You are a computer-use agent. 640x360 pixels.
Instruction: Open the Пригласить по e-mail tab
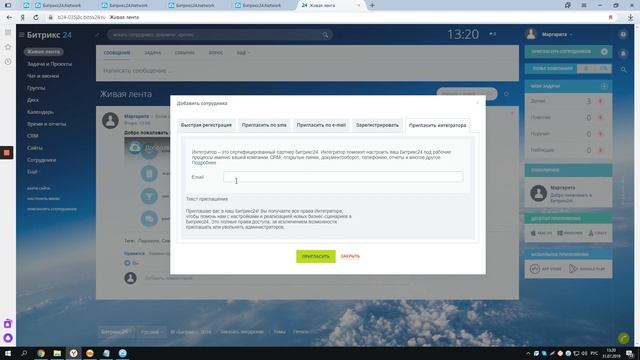pos(321,125)
